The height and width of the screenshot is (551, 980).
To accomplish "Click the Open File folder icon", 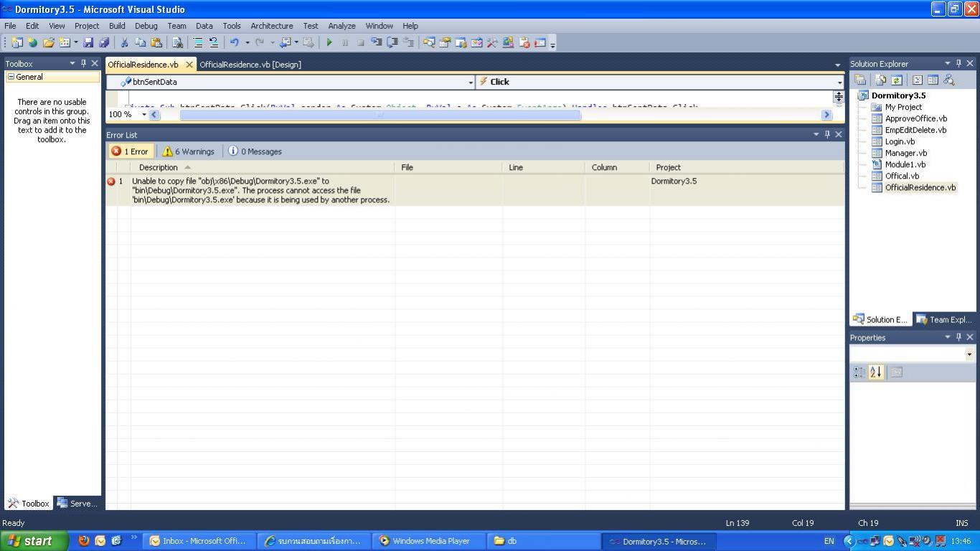I will pyautogui.click(x=49, y=42).
